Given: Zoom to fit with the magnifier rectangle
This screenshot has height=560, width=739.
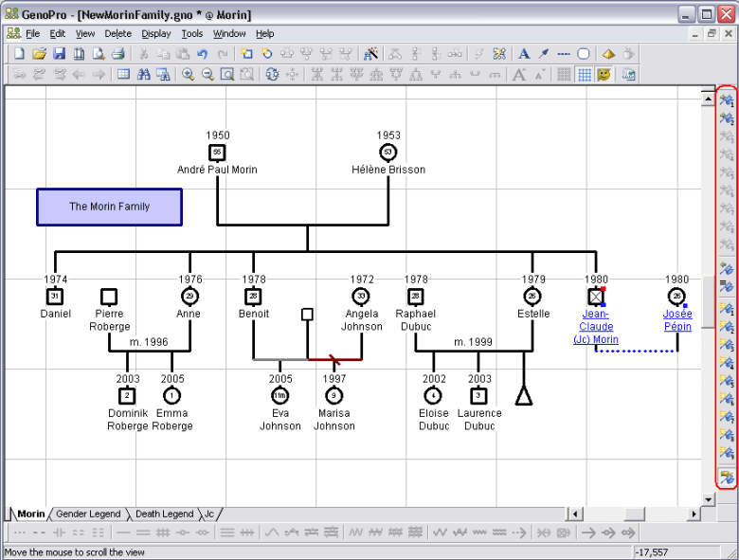Looking at the screenshot, I should click(x=227, y=74).
